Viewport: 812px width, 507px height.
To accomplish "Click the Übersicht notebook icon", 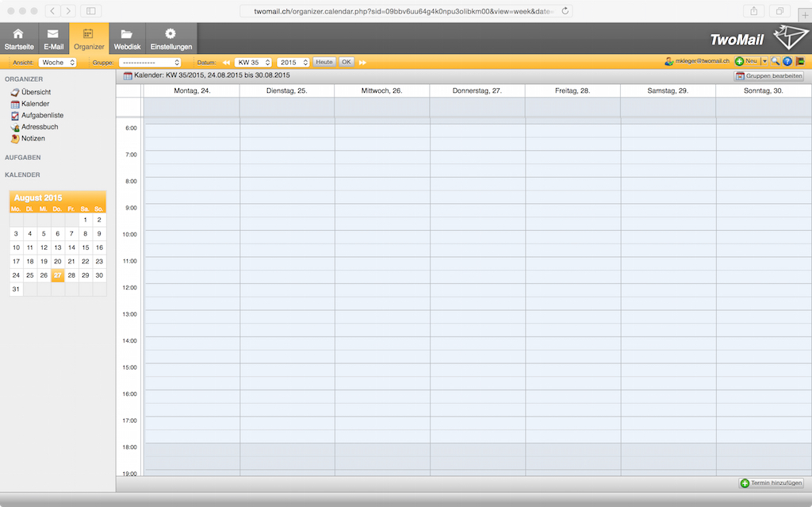I will coord(15,92).
